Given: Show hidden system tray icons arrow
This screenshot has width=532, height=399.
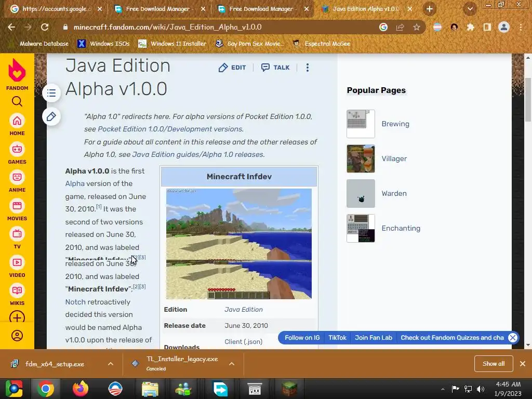Looking at the screenshot, I should (x=443, y=389).
